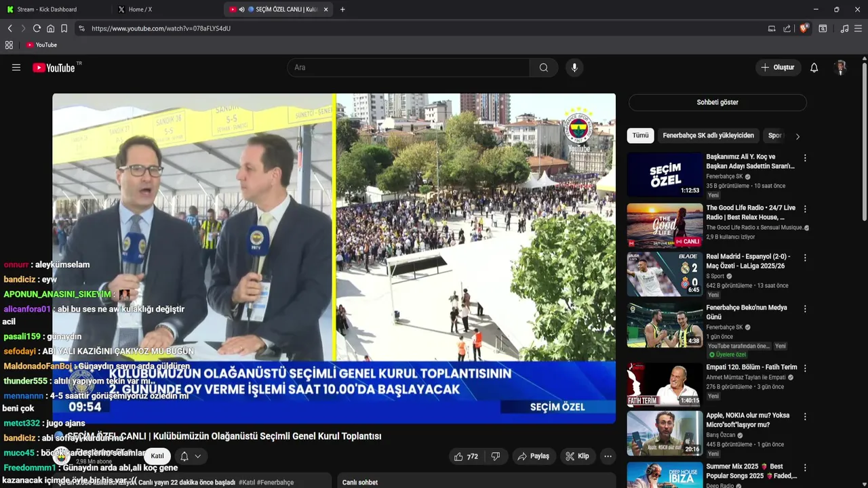This screenshot has height=488, width=868.
Task: Open Fenerbahçe Beko medya günü thumbnail
Action: click(x=665, y=325)
